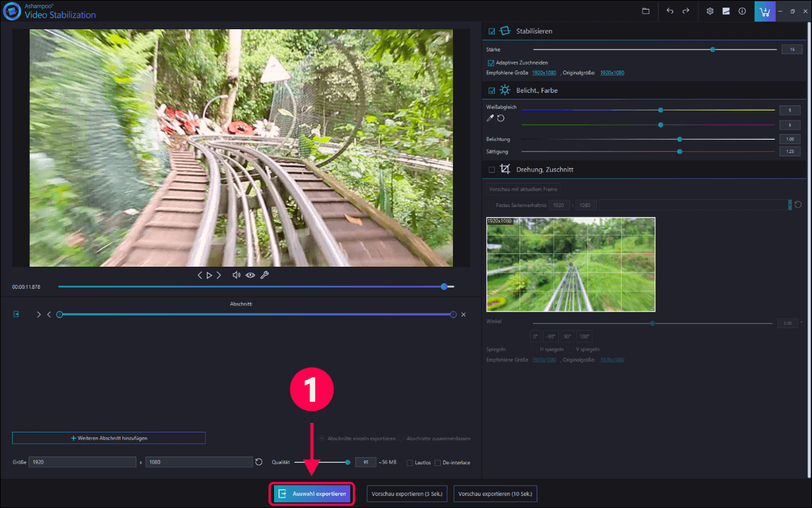Image resolution: width=812 pixels, height=508 pixels.
Task: Step to the next frame
Action: [219, 276]
